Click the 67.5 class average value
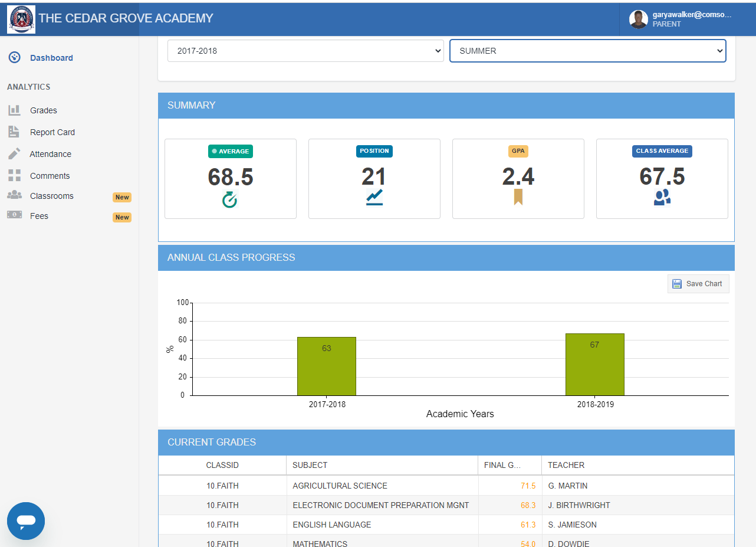756x547 pixels. pos(662,177)
